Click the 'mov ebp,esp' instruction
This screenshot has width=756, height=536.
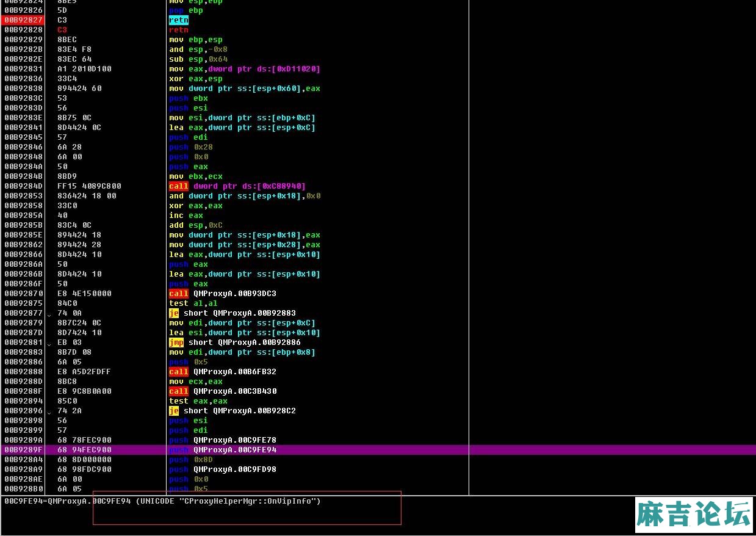tap(196, 40)
